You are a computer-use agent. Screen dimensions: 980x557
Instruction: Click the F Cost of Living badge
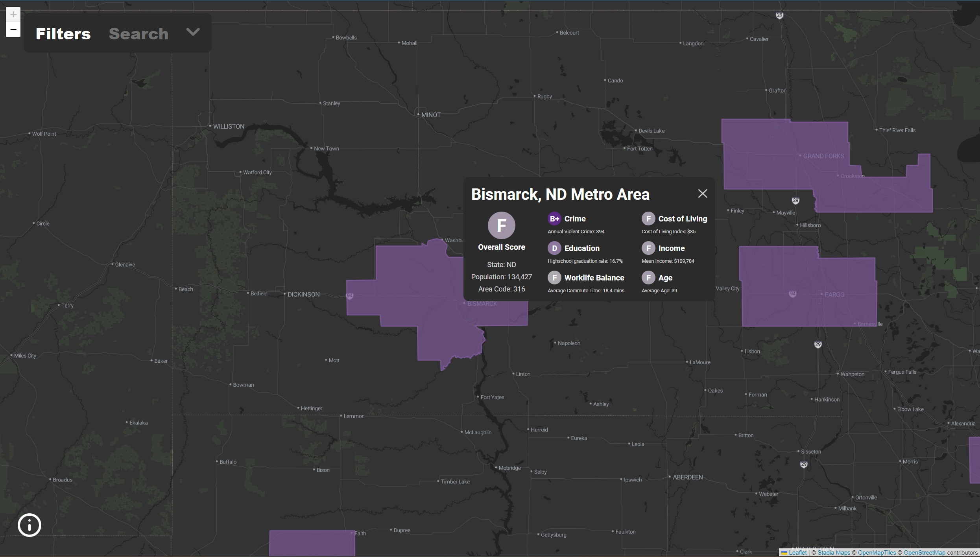click(648, 219)
